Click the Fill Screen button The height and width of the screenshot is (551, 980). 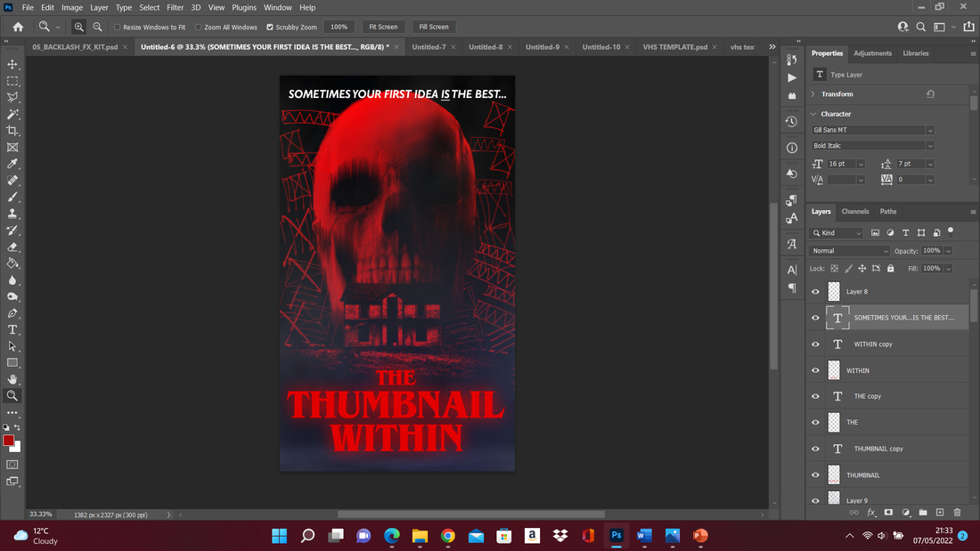(434, 27)
